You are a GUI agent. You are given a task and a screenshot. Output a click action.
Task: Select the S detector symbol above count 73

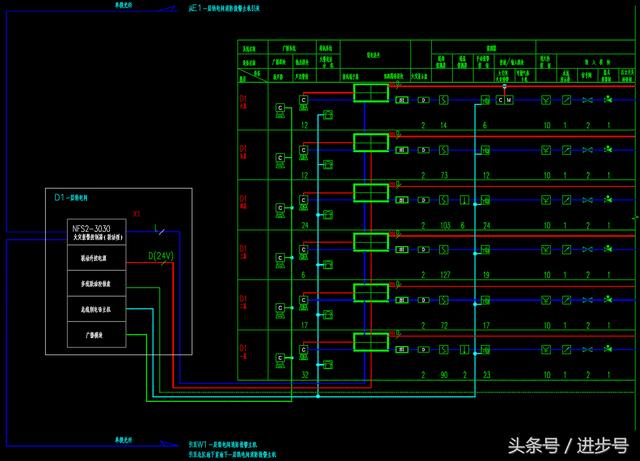[444, 150]
